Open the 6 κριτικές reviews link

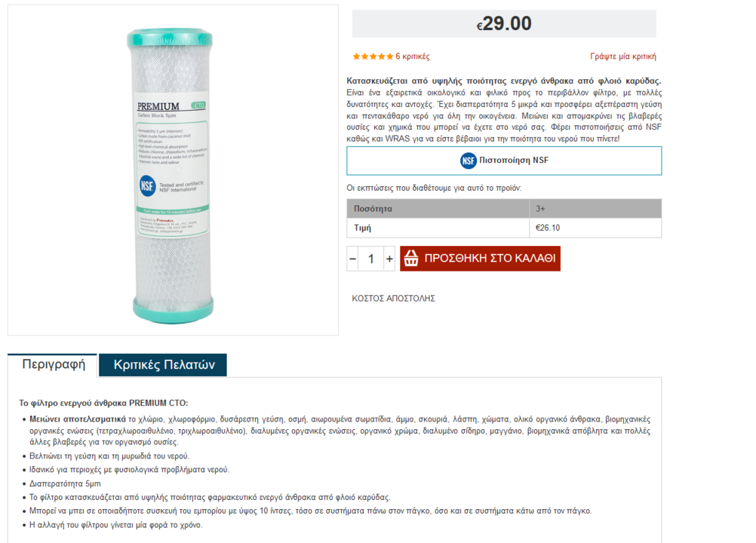point(412,57)
